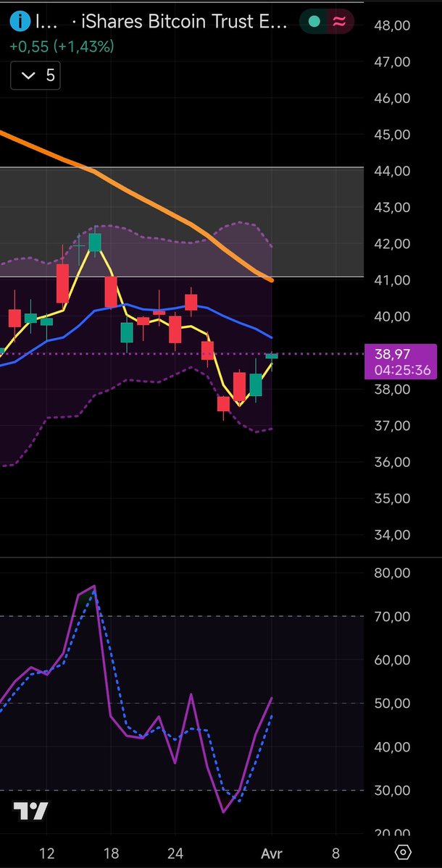Click the 70,00 level on RSI scale
Image resolution: width=442 pixels, height=868 pixels.
(x=392, y=616)
